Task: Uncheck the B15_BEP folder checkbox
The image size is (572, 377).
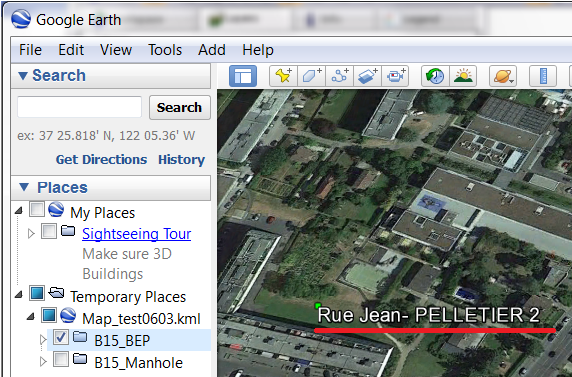Action: pos(61,337)
